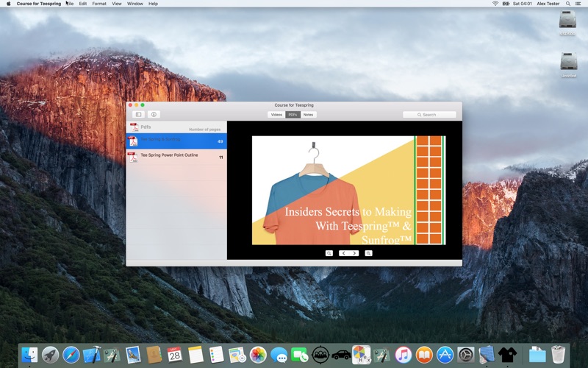The width and height of the screenshot is (588, 368).
Task: Toggle the sidebar panel button
Action: [x=138, y=115]
